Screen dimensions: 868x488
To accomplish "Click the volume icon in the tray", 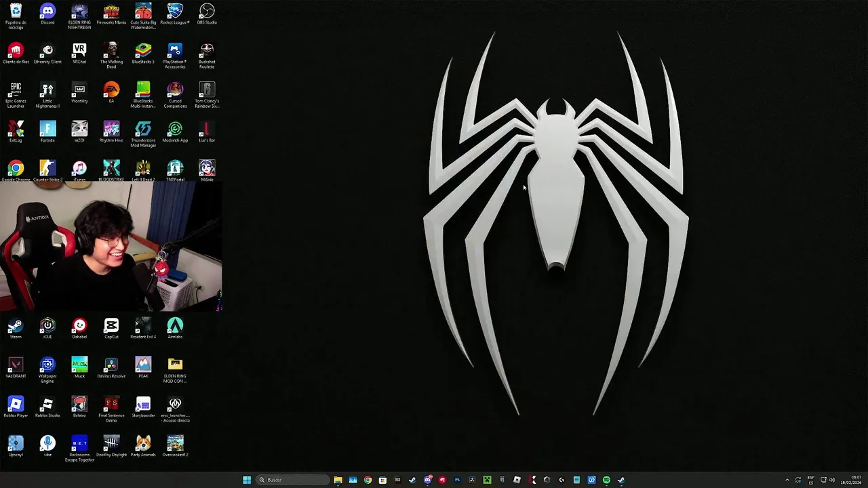I will pyautogui.click(x=832, y=480).
